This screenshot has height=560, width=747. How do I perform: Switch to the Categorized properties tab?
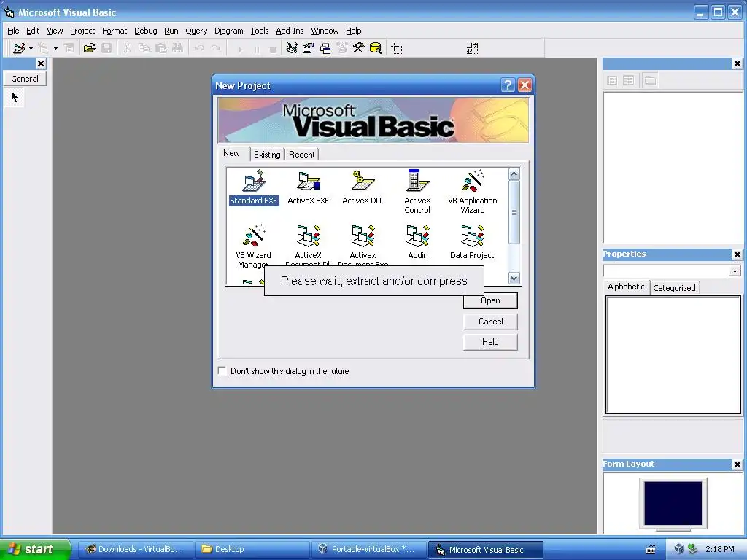[674, 287]
